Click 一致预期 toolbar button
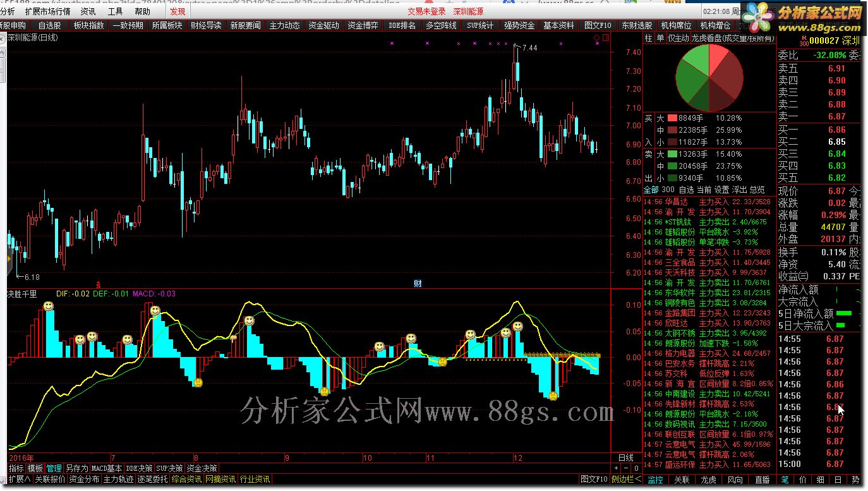The height and width of the screenshot is (491, 868). coord(128,26)
